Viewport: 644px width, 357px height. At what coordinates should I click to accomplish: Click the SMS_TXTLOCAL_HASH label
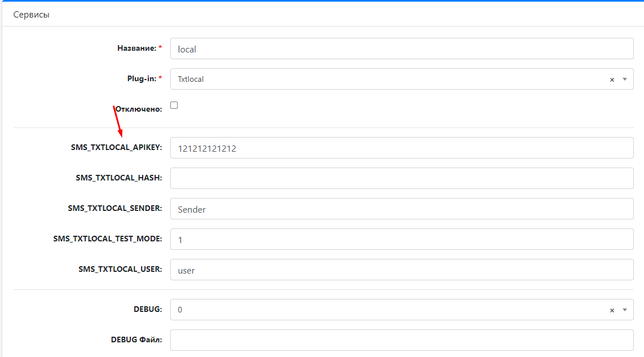pos(118,178)
